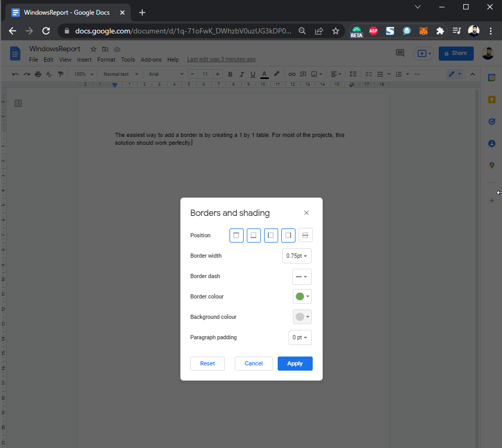Click the Reset button

pyautogui.click(x=208, y=363)
